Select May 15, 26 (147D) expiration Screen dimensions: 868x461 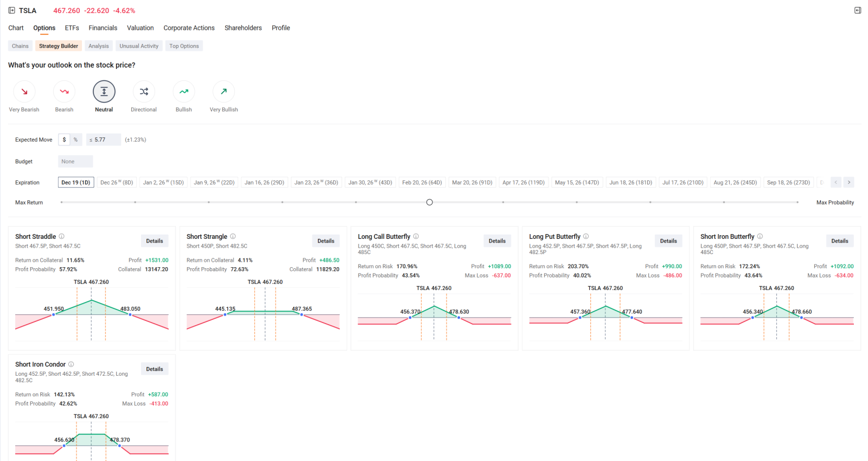(x=577, y=182)
